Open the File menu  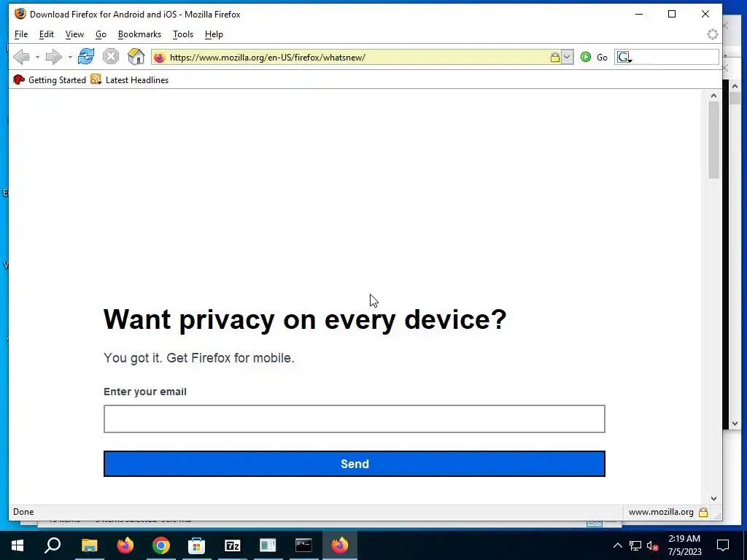(x=21, y=34)
